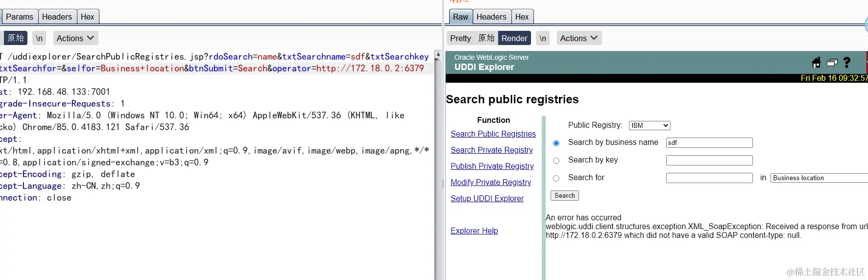The width and height of the screenshot is (868, 280).
Task: Focus the Search for input field
Action: (709, 178)
